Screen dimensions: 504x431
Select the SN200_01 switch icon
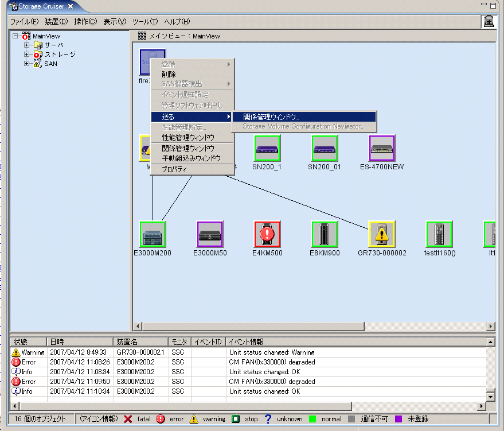(x=325, y=149)
